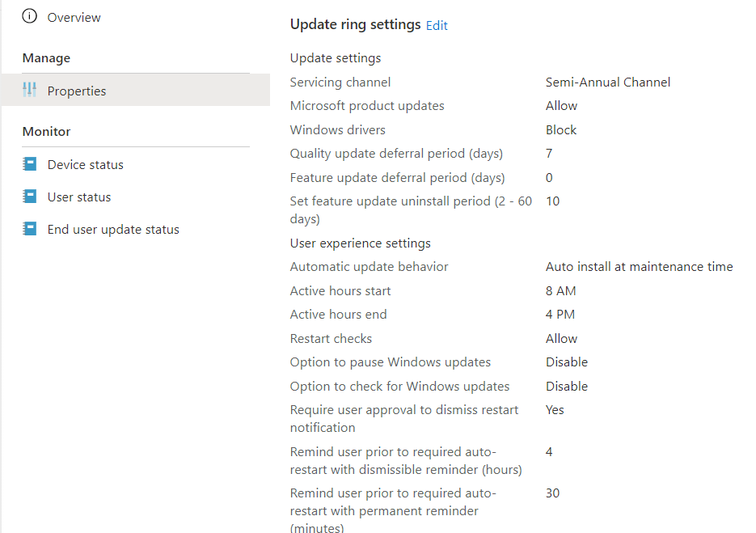
Task: Click the Quality update deferral period label
Action: [x=396, y=153]
